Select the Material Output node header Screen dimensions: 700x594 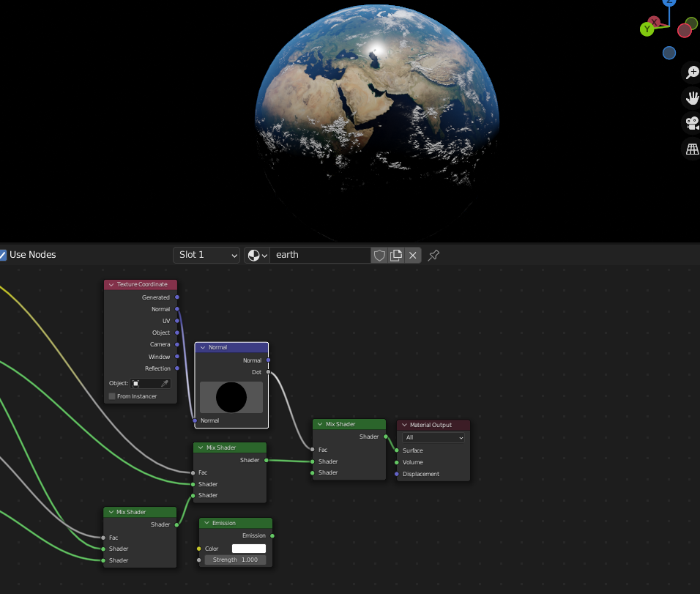tap(433, 425)
